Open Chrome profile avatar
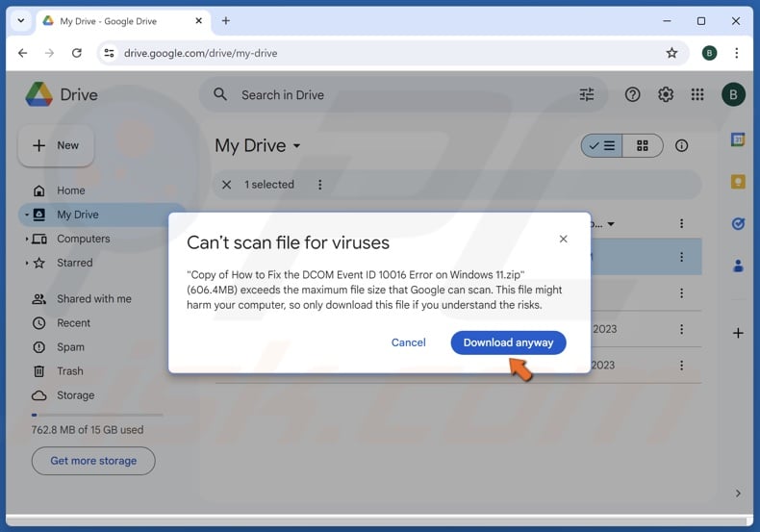 pyautogui.click(x=709, y=53)
